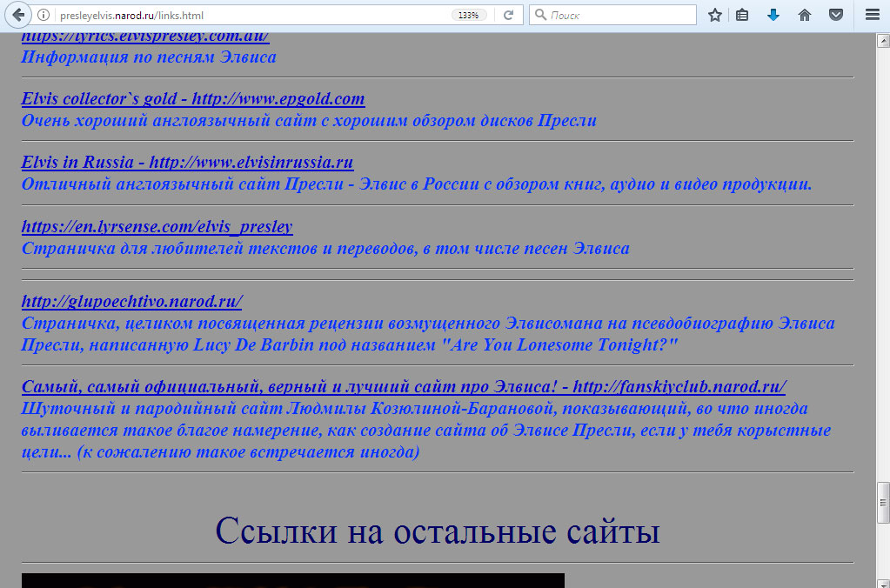Screen dimensions: 890x588
Task: Open fanskiyclub.narod.ru link
Action: [404, 387]
